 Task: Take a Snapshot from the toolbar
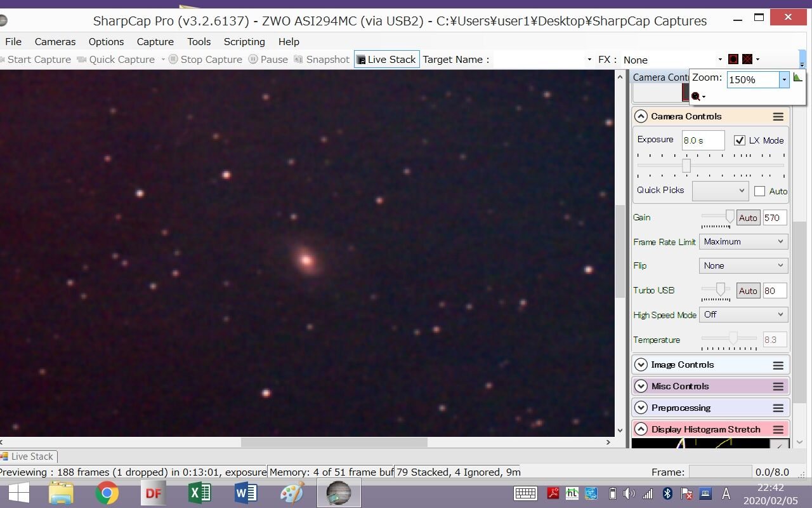pos(322,59)
